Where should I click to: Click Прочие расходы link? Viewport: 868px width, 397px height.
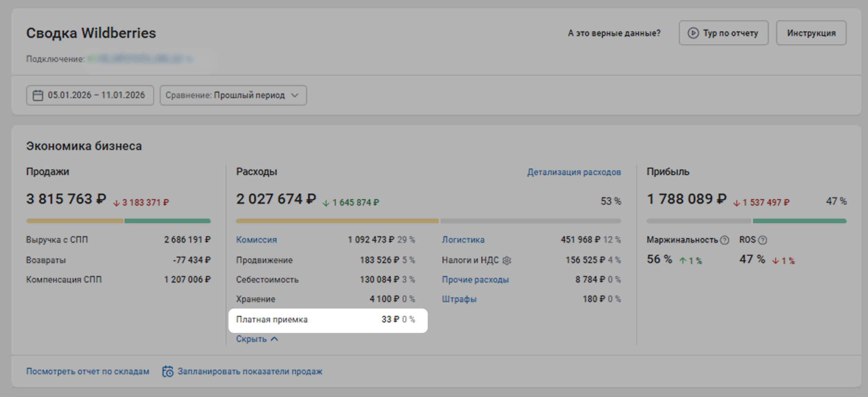point(475,280)
